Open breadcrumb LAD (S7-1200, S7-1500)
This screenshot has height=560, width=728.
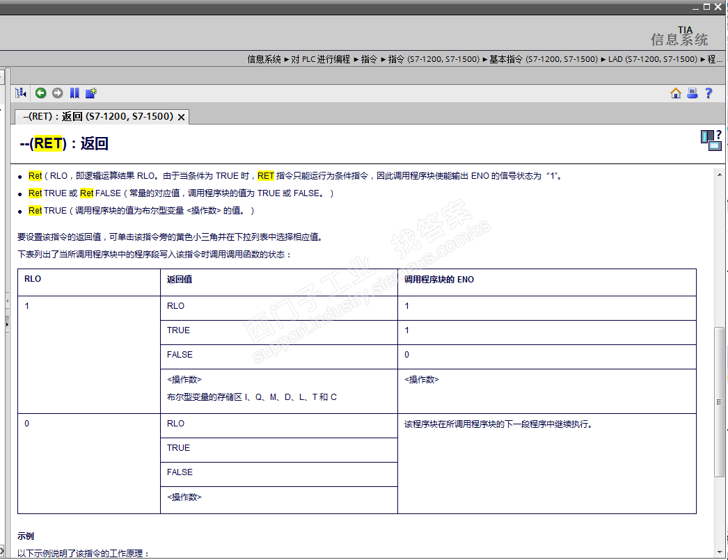point(653,59)
